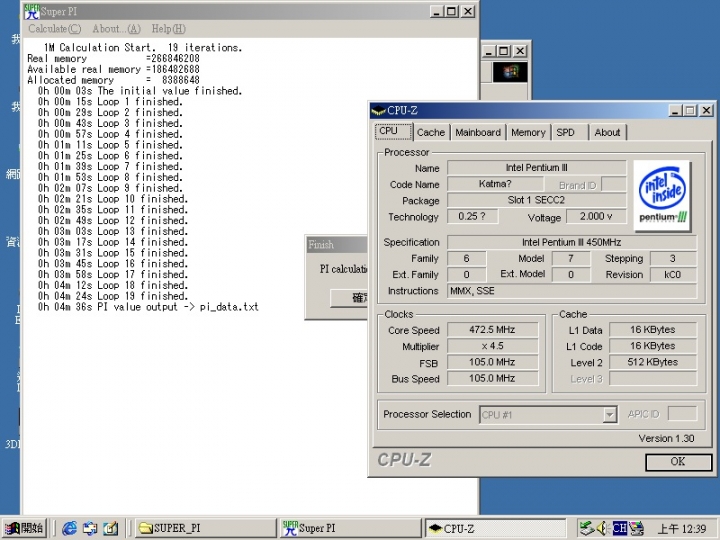Viewport: 720px width, 540px height.
Task: Close the CPU-Z window
Action: coord(706,110)
